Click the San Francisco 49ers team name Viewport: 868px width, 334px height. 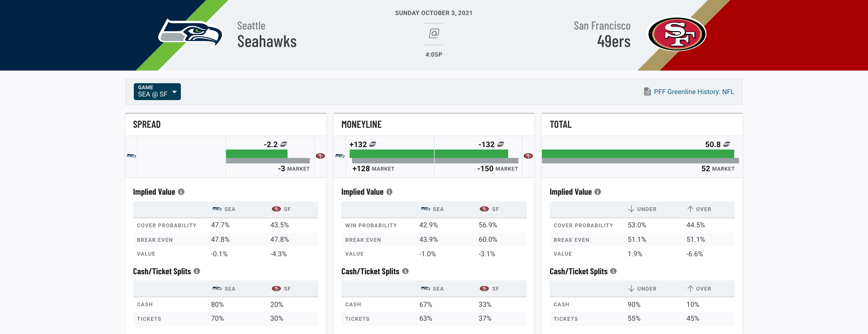coord(602,35)
